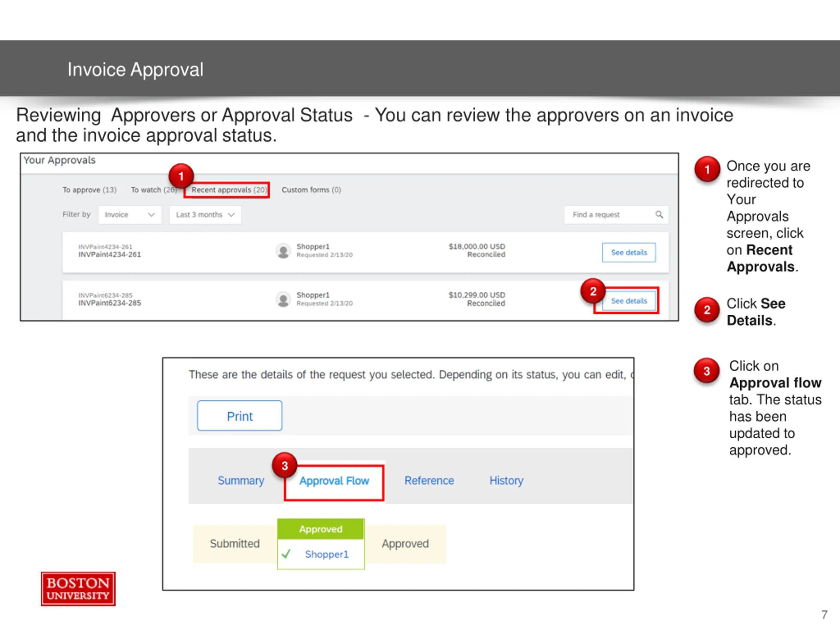Click red step 1 badge near Recent approvals
Image resolution: width=840 pixels, height=630 pixels.
[181, 176]
